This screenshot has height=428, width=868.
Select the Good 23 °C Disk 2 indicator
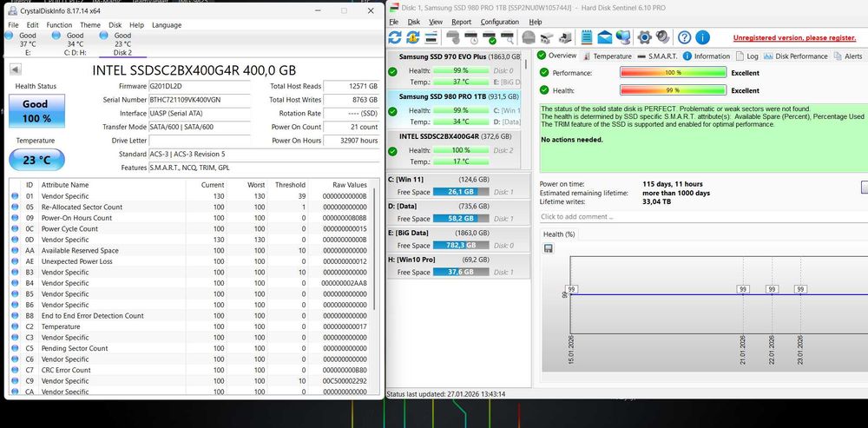click(123, 43)
